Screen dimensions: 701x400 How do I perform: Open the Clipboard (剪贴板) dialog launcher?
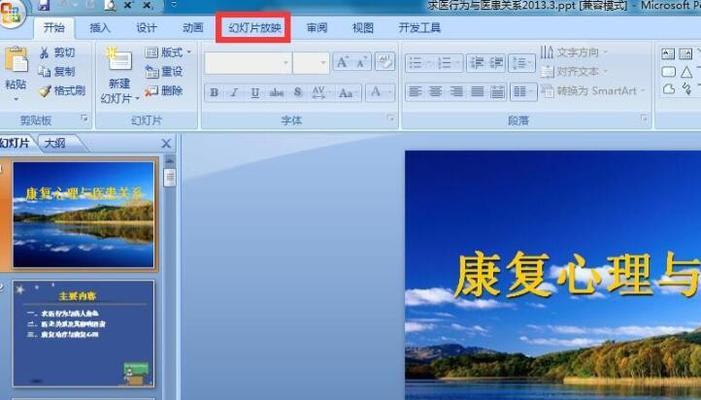pyautogui.click(x=84, y=118)
